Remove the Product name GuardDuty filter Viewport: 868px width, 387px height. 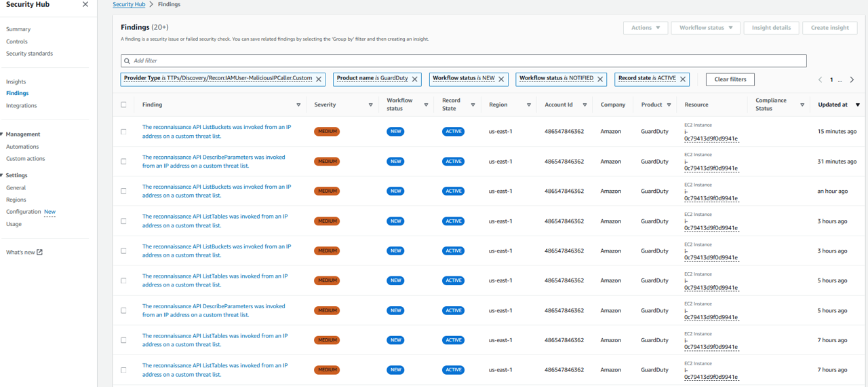pos(415,79)
